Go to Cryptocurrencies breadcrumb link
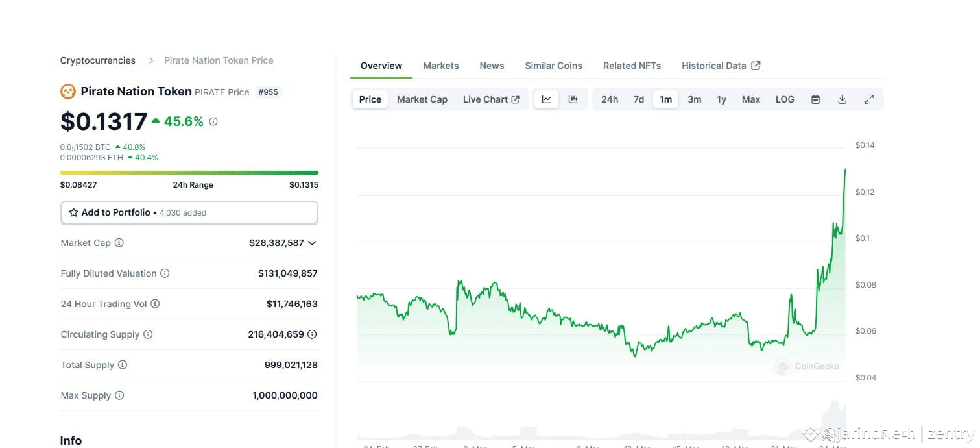Screen dimensions: 980x448 coord(98,60)
